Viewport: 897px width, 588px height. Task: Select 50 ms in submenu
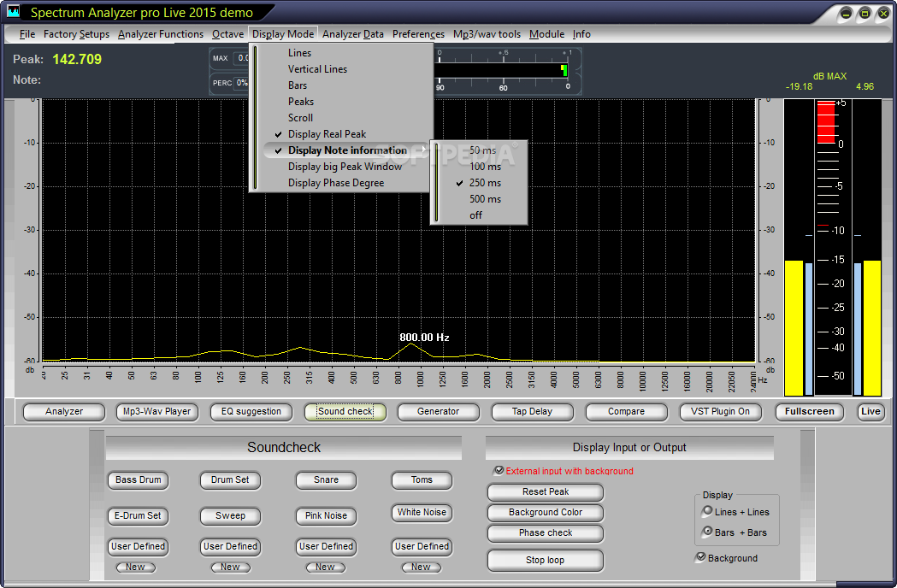(484, 150)
